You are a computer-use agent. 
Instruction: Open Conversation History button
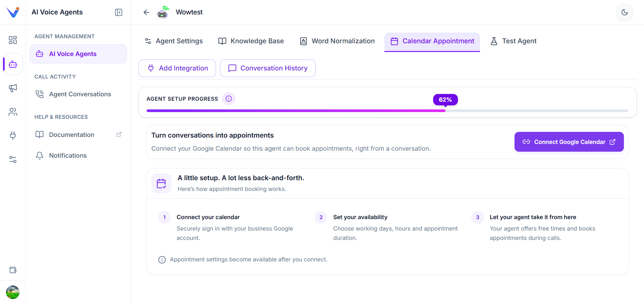coord(268,68)
